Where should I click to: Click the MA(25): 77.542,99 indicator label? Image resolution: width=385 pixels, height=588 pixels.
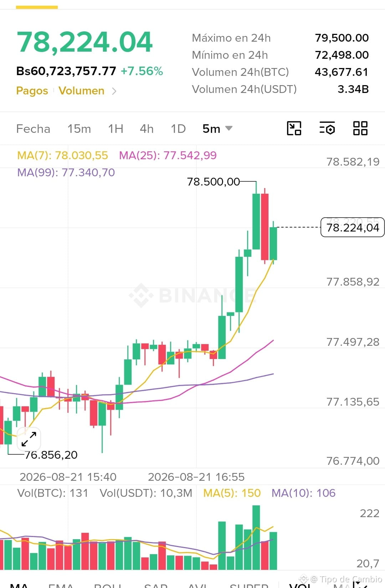(168, 155)
